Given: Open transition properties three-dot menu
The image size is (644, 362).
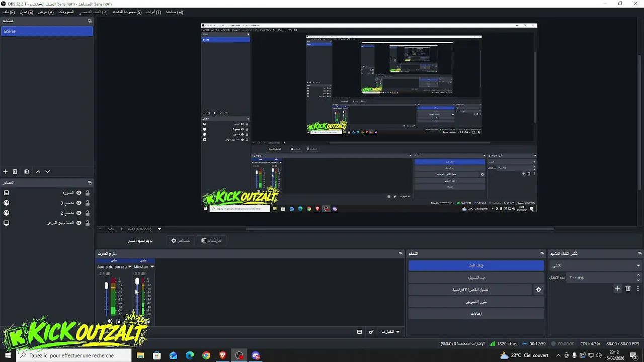Looking at the screenshot, I should pos(638,289).
